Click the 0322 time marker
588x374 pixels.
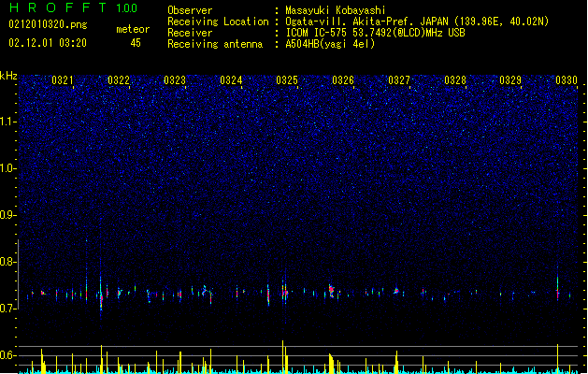[x=119, y=80]
